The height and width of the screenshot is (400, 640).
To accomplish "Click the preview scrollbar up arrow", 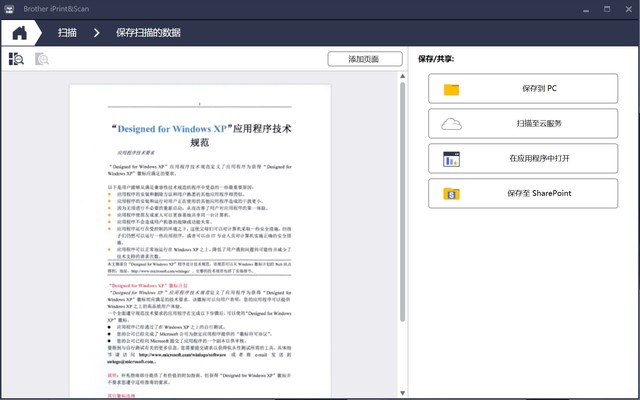I will (402, 76).
